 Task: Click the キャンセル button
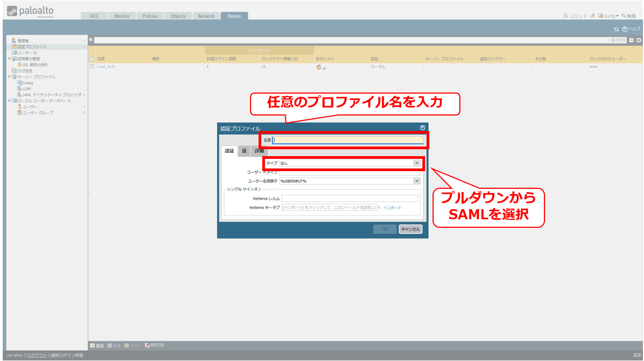click(x=411, y=229)
